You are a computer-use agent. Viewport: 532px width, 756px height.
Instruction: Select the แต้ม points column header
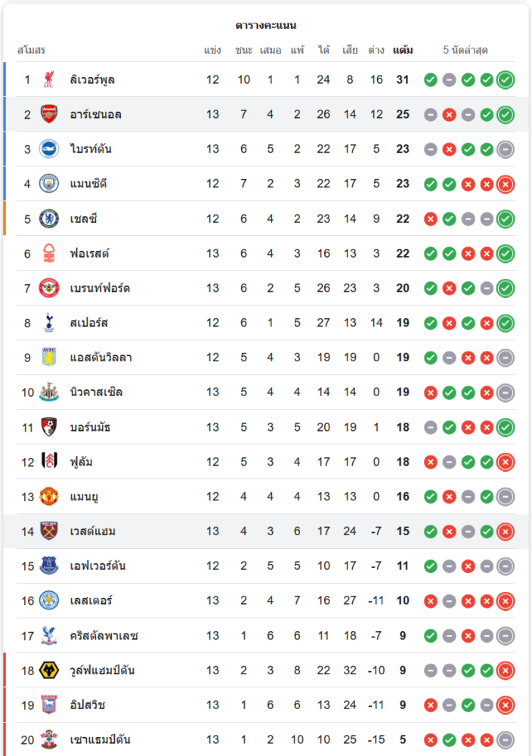(x=403, y=50)
